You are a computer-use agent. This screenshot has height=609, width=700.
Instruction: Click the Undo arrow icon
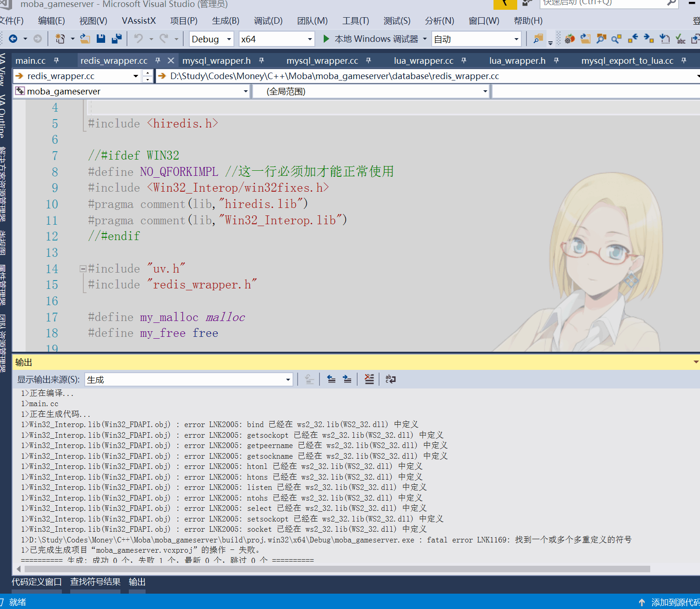tap(139, 39)
